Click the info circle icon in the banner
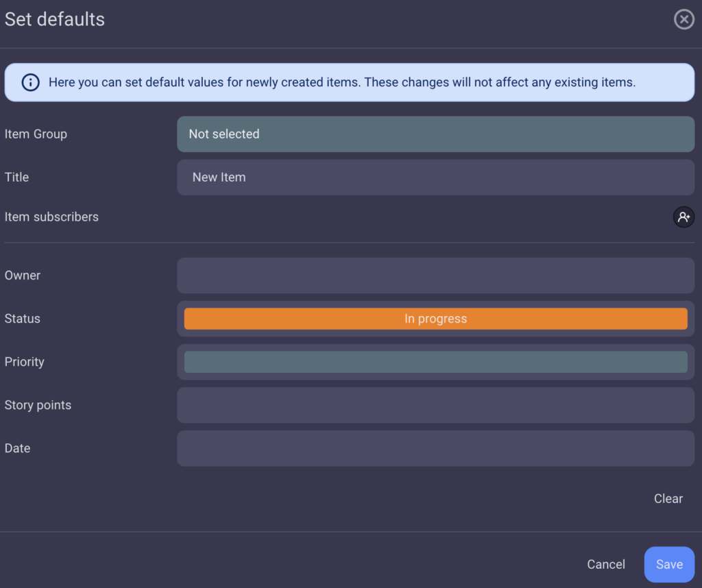Viewport: 702px width, 588px height. pyautogui.click(x=29, y=82)
